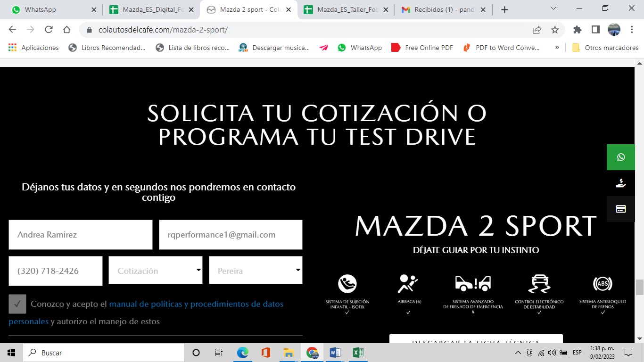Toggle the Chrome side panel icon
Image resolution: width=644 pixels, height=362 pixels.
tap(595, 30)
